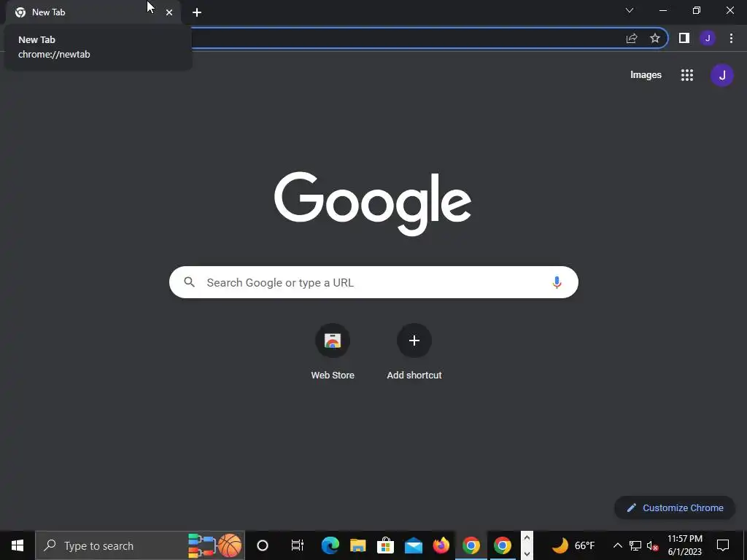Show hidden system tray icons

tap(617, 545)
